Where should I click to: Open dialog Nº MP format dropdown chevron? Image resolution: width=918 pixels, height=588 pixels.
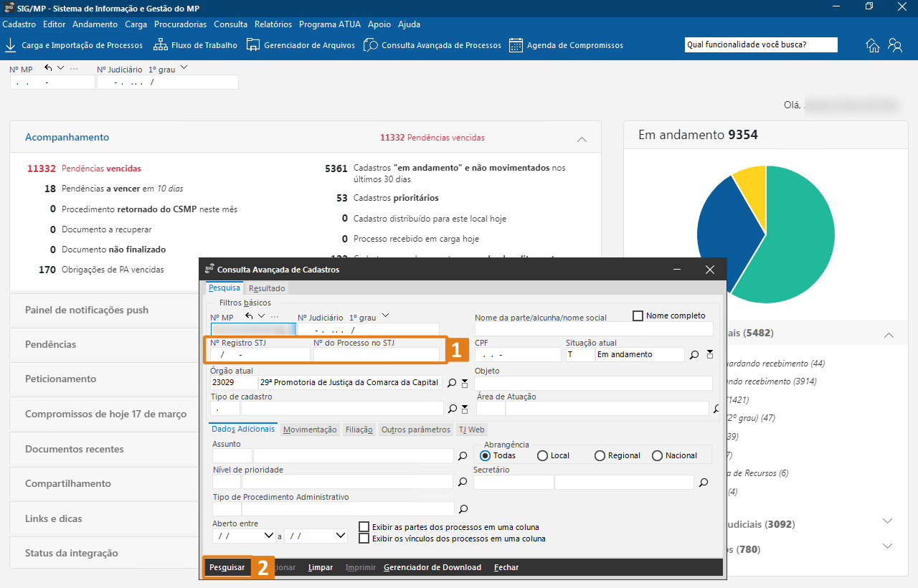click(261, 316)
